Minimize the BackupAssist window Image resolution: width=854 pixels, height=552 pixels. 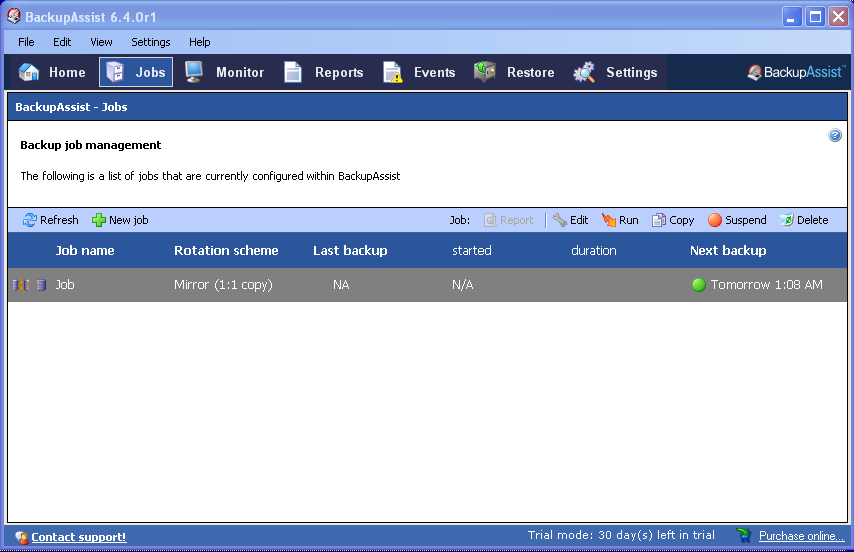[791, 17]
